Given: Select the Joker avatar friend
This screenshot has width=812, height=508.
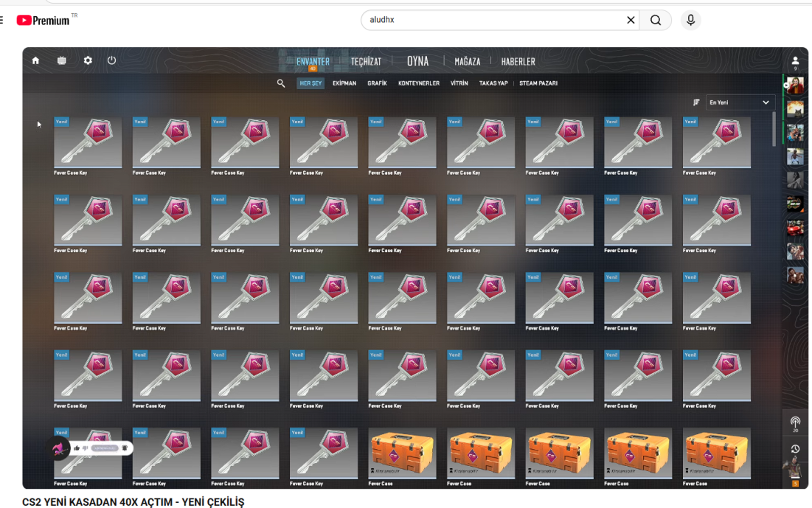Looking at the screenshot, I should click(x=796, y=86).
